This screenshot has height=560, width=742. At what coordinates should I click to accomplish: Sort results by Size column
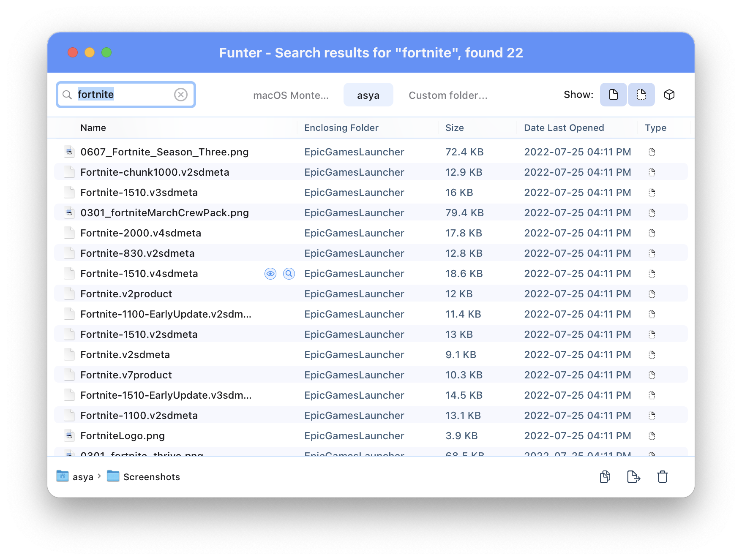click(455, 128)
